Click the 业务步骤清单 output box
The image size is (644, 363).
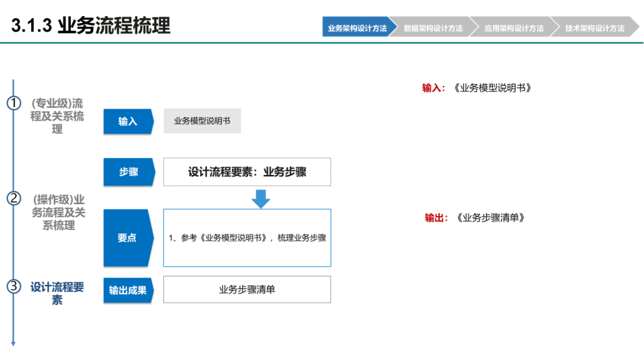tap(247, 290)
